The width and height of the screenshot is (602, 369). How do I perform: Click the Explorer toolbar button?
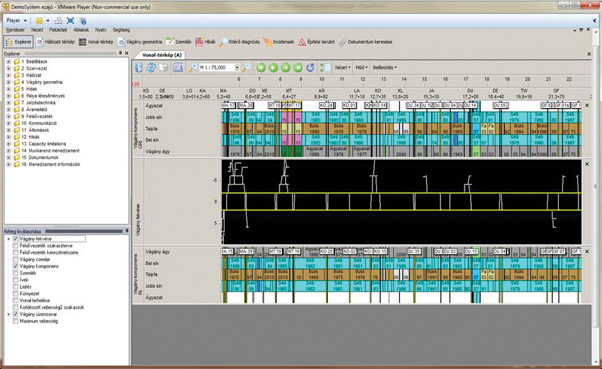(x=19, y=42)
